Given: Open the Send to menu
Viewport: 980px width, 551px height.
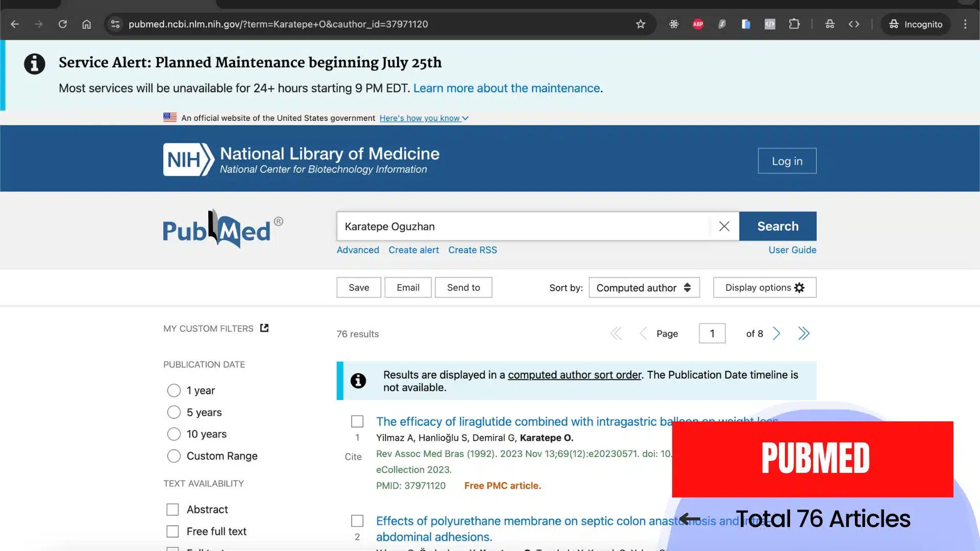Looking at the screenshot, I should [463, 288].
